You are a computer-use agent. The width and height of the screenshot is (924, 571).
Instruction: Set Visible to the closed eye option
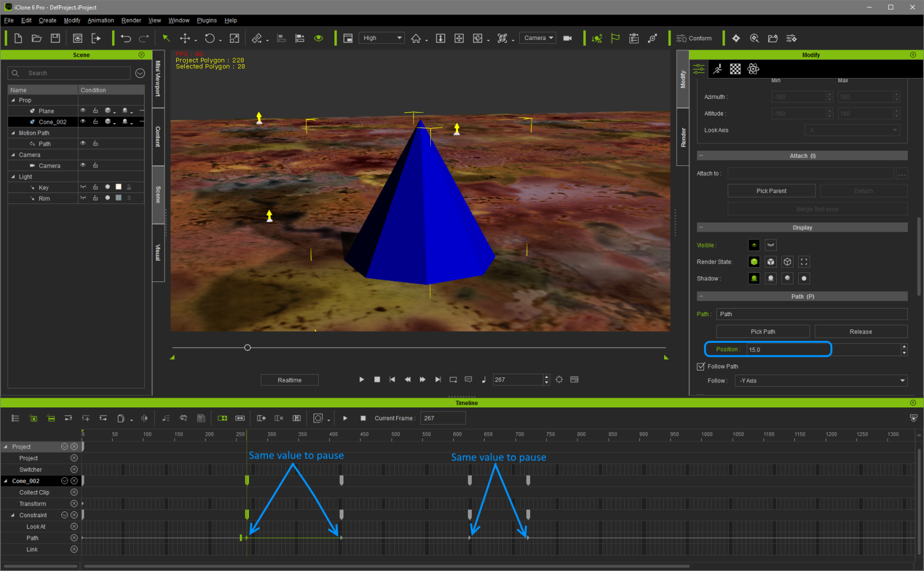(771, 245)
